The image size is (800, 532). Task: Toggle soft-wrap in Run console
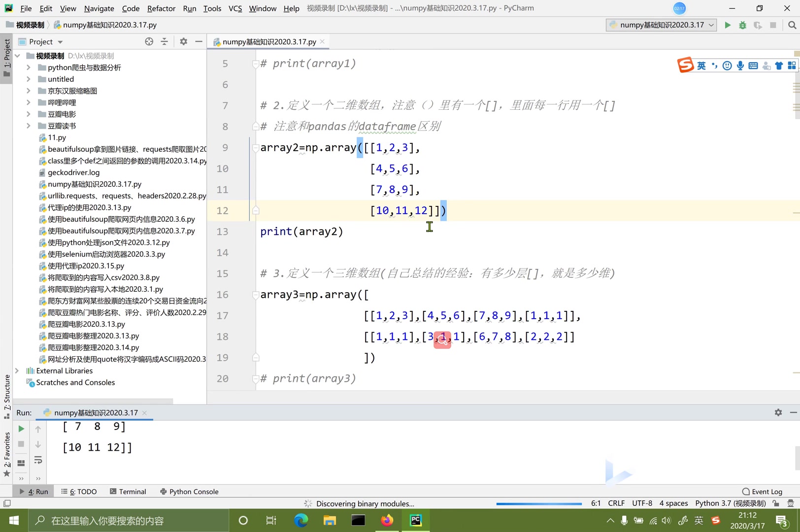click(38, 461)
